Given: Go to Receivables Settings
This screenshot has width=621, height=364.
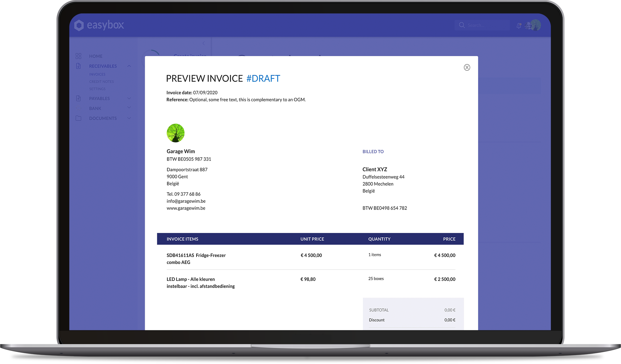Looking at the screenshot, I should [x=97, y=89].
